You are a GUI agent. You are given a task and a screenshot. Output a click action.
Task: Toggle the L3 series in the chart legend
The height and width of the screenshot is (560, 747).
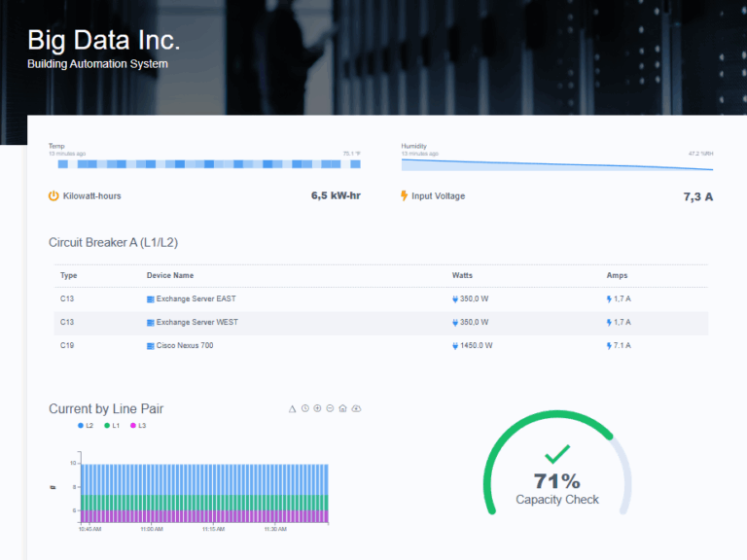coord(138,426)
